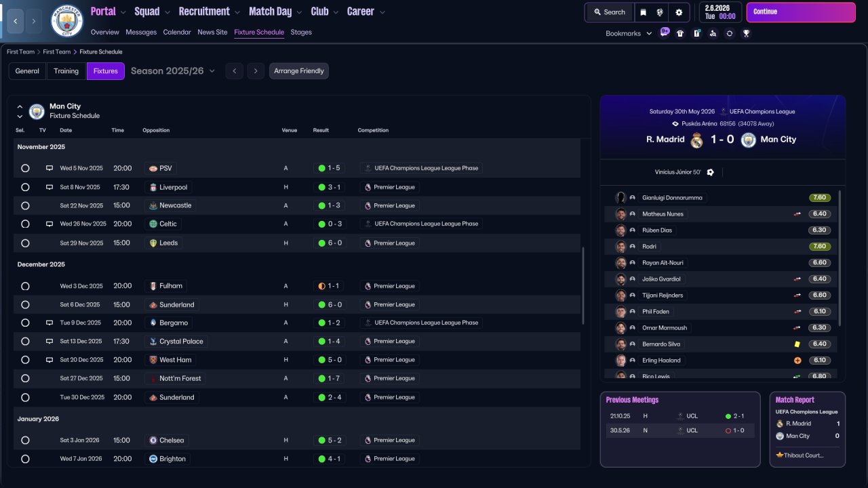Click the Manchester City club badge
This screenshot has height=488, width=868.
(67, 21)
